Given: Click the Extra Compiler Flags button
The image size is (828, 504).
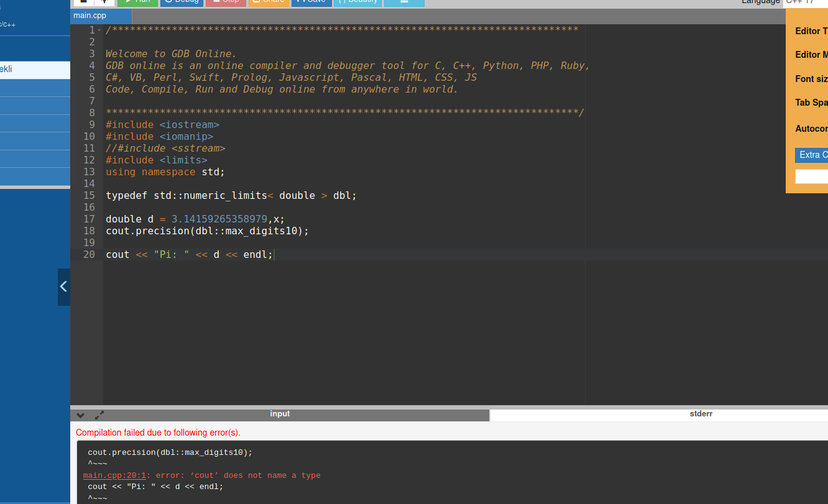Looking at the screenshot, I should pos(812,155).
